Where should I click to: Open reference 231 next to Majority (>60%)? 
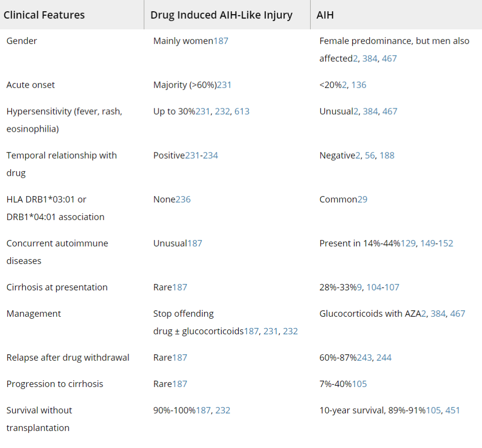point(224,85)
